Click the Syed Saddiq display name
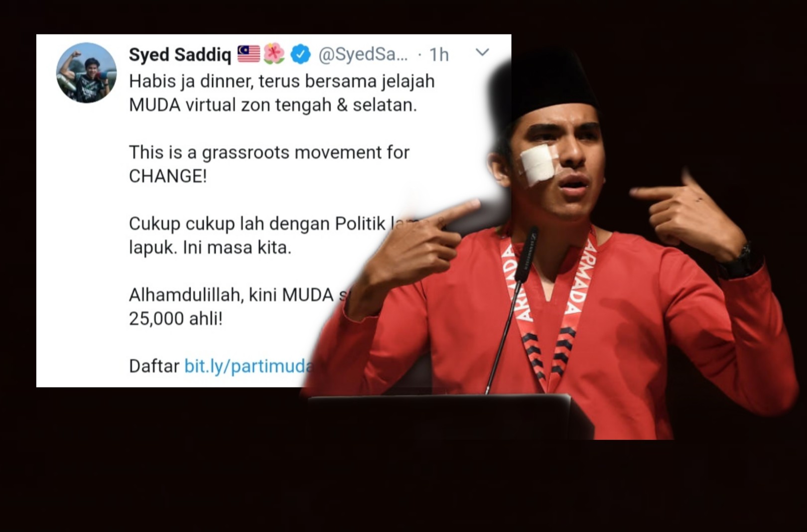Image resolution: width=807 pixels, height=532 pixels. [x=180, y=54]
